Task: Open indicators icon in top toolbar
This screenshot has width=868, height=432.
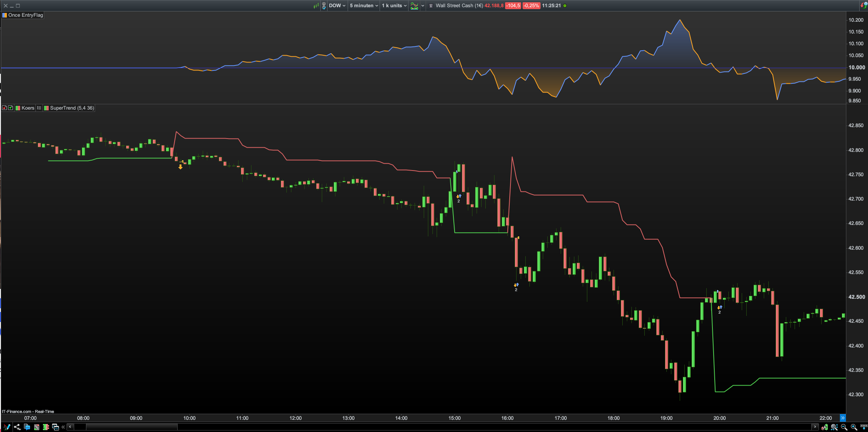Action: click(414, 6)
